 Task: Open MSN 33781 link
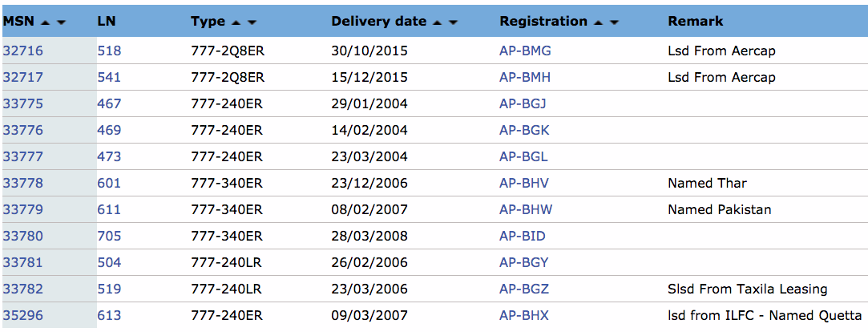pos(22,263)
